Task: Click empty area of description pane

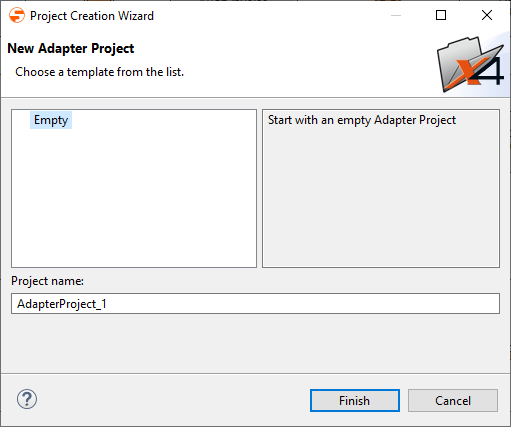Action: pyautogui.click(x=381, y=200)
